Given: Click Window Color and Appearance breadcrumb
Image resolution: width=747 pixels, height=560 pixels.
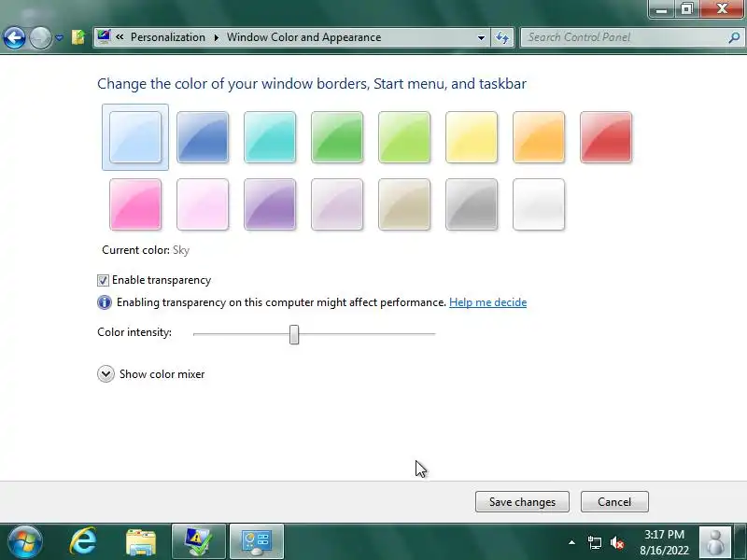Looking at the screenshot, I should coord(303,37).
